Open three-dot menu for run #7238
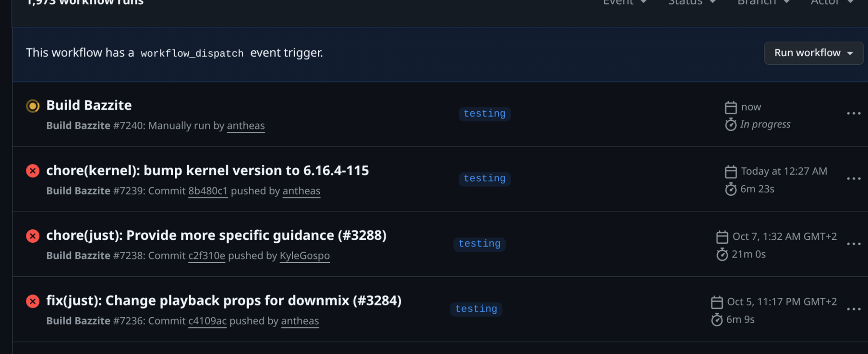Image resolution: width=868 pixels, height=354 pixels. tap(853, 244)
